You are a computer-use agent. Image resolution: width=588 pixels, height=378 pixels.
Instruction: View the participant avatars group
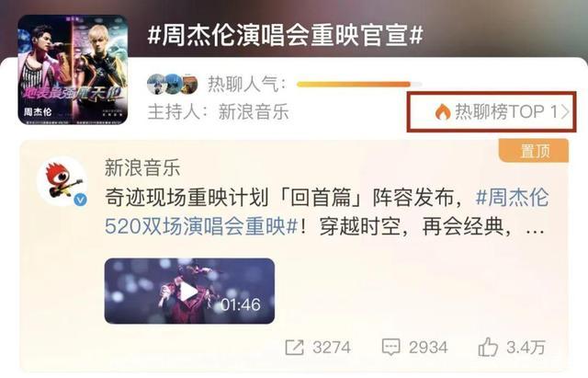[x=173, y=84]
